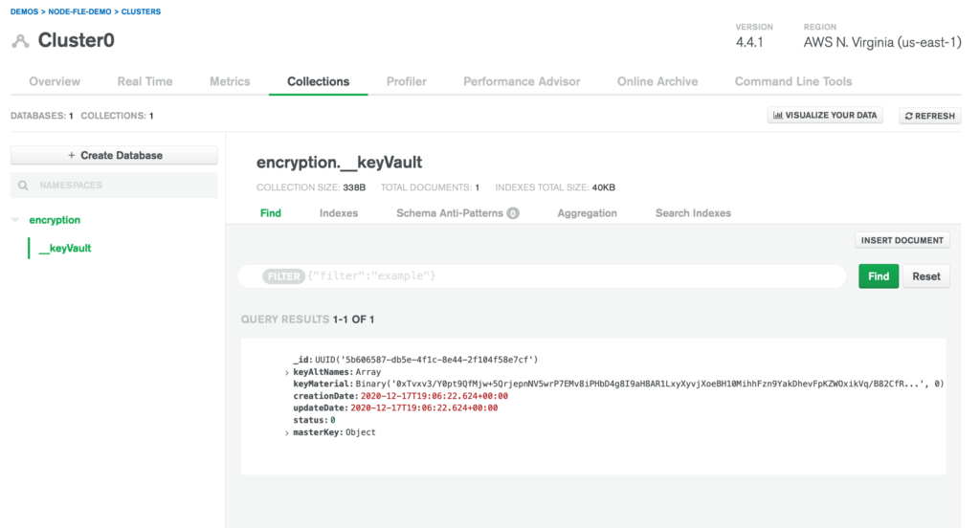Click the Indexes Total Size 40KB value
Screen dimensions: 980x528
[x=604, y=187]
